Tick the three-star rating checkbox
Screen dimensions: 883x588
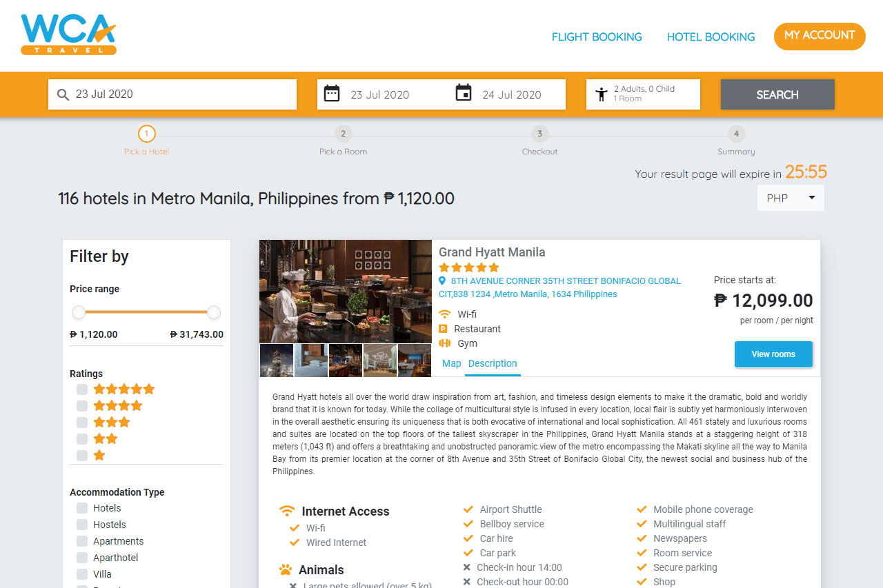point(82,423)
